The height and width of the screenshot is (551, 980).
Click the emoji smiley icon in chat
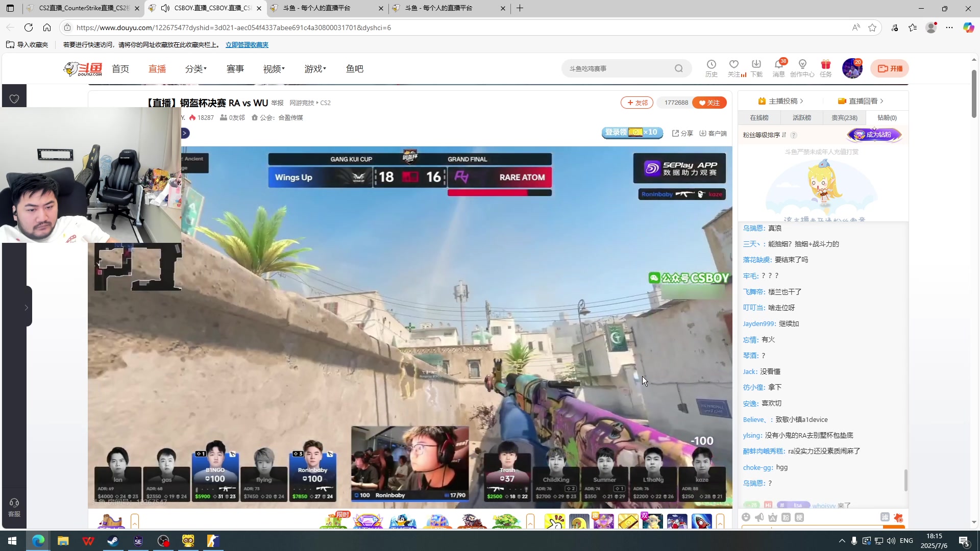coord(746,517)
